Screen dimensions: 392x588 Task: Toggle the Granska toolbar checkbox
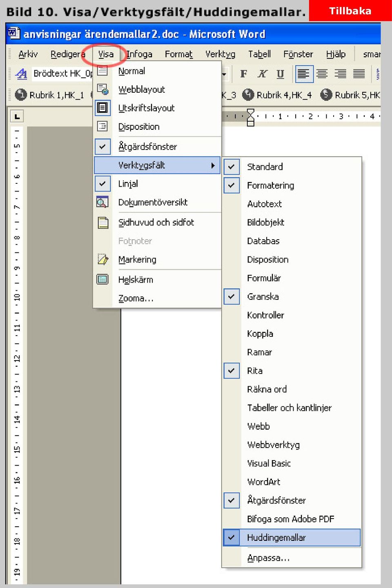coord(232,296)
